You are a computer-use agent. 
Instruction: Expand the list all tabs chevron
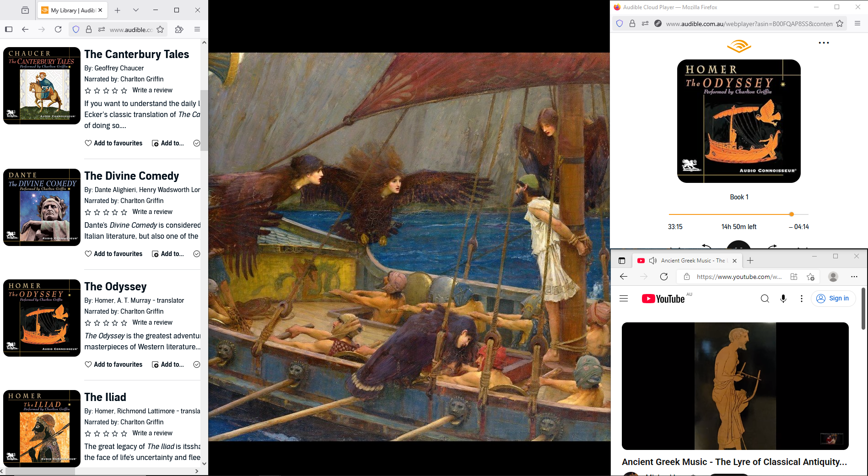[136, 10]
